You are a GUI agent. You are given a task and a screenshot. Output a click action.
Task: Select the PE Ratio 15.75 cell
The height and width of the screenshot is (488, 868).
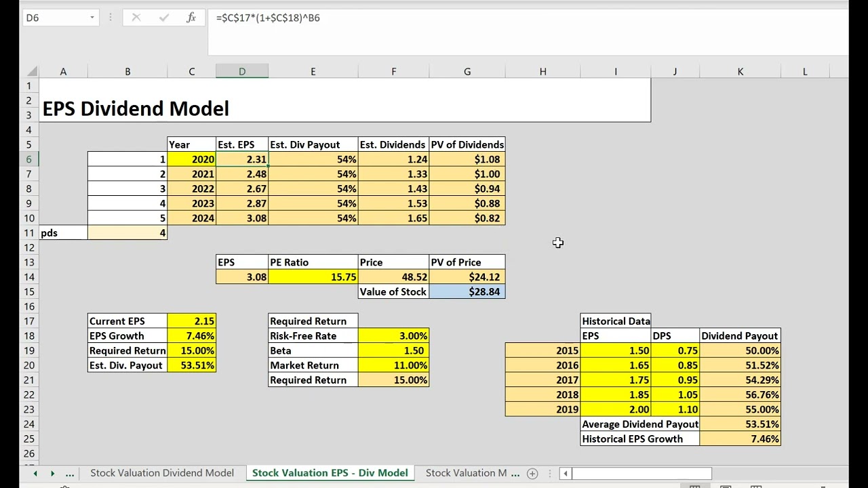click(313, 277)
